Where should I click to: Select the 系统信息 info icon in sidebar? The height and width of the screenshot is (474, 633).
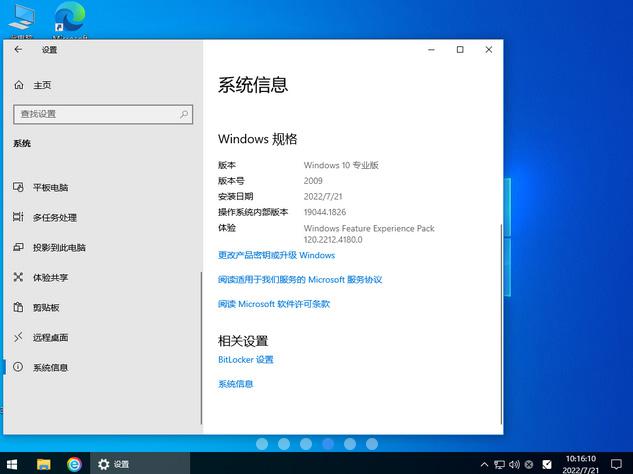click(18, 367)
